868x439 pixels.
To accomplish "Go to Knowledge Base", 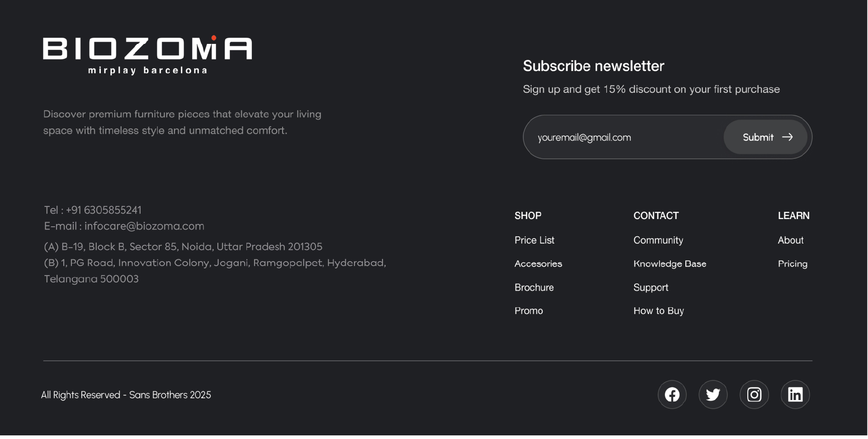I will click(670, 264).
